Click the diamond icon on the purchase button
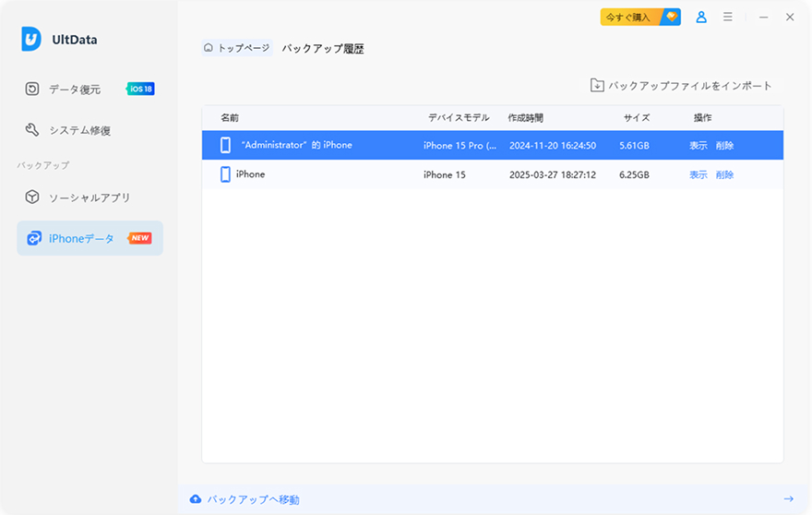 tap(672, 17)
